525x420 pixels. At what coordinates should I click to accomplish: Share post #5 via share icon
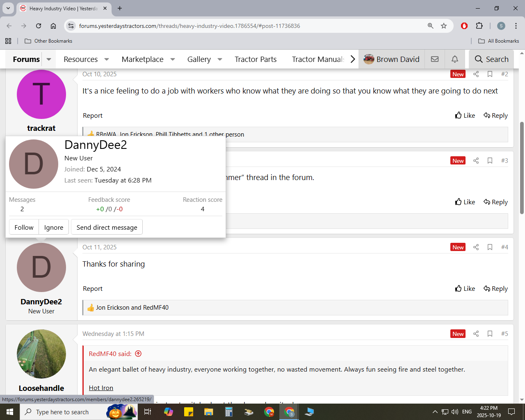pos(476,334)
